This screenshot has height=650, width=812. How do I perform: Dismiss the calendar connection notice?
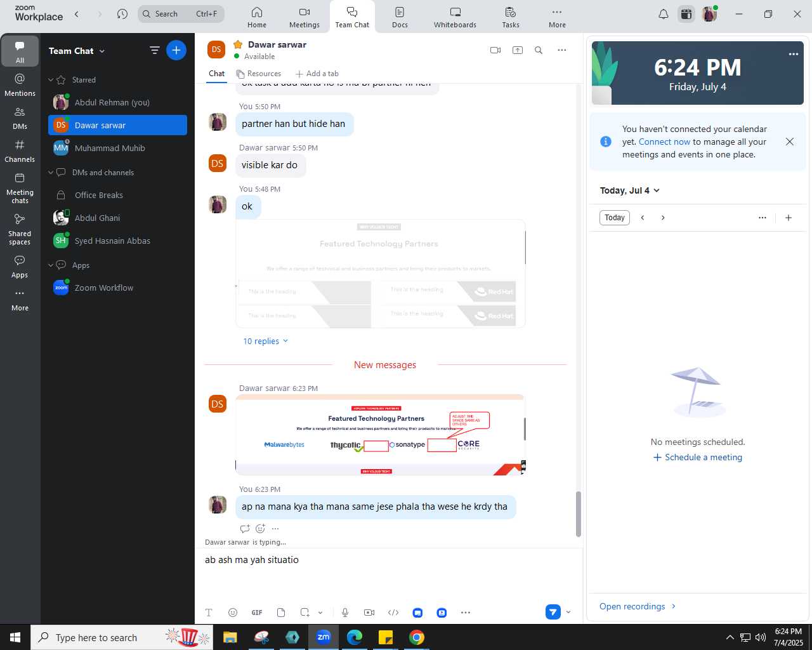[790, 142]
